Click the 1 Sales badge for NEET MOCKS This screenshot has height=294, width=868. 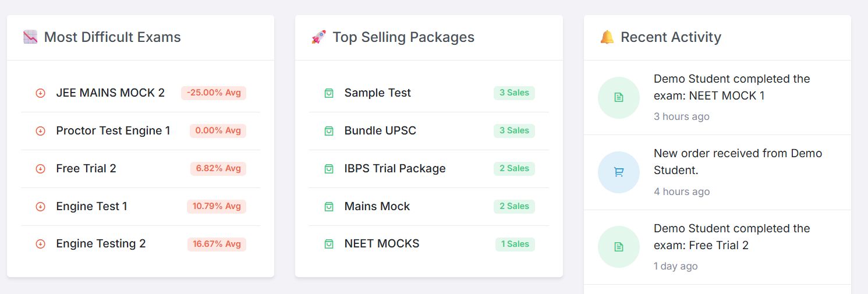click(x=515, y=244)
